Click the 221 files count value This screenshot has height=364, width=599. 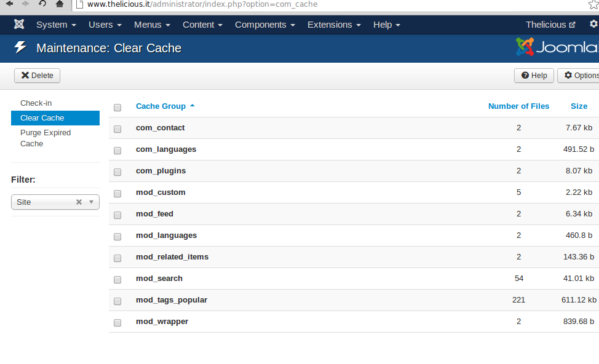coord(518,300)
